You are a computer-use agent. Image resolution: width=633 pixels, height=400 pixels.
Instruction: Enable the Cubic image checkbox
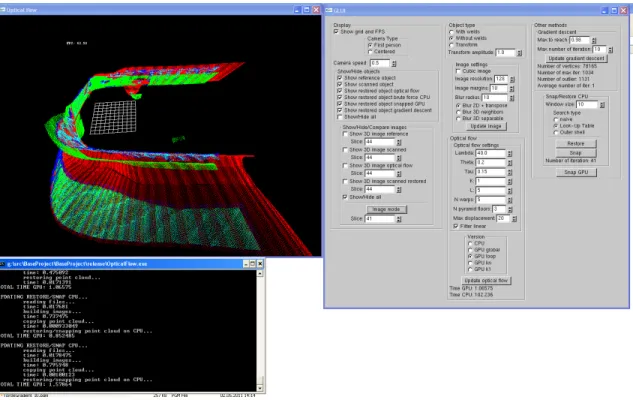[x=458, y=71]
